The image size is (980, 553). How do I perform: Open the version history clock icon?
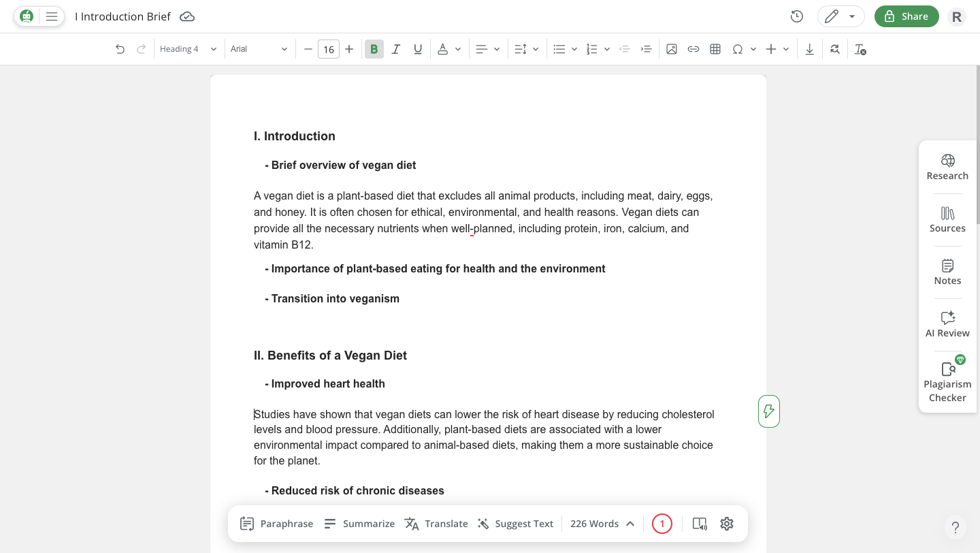click(797, 16)
